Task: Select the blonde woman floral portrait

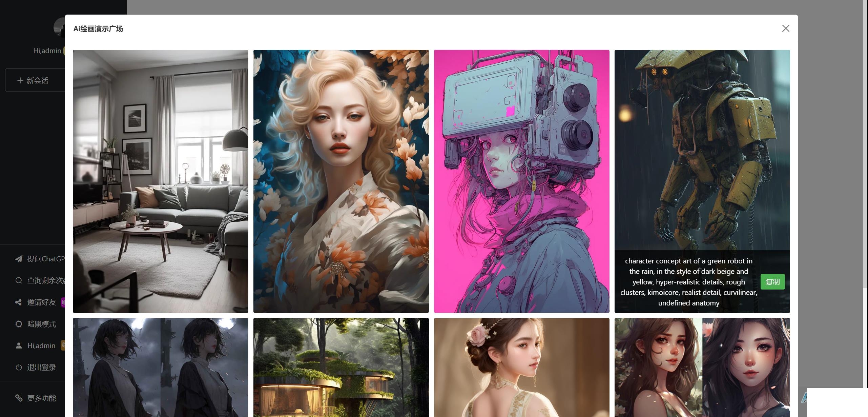Action: 341,181
